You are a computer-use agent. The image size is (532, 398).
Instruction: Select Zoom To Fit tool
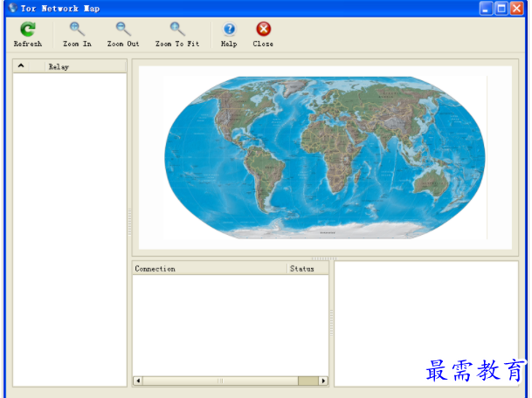tap(177, 30)
